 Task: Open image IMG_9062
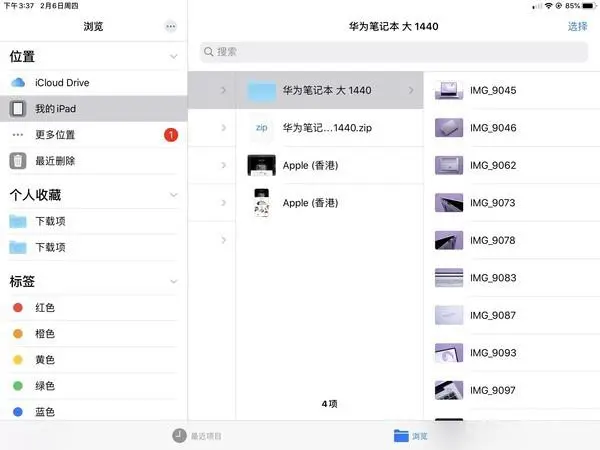512,165
